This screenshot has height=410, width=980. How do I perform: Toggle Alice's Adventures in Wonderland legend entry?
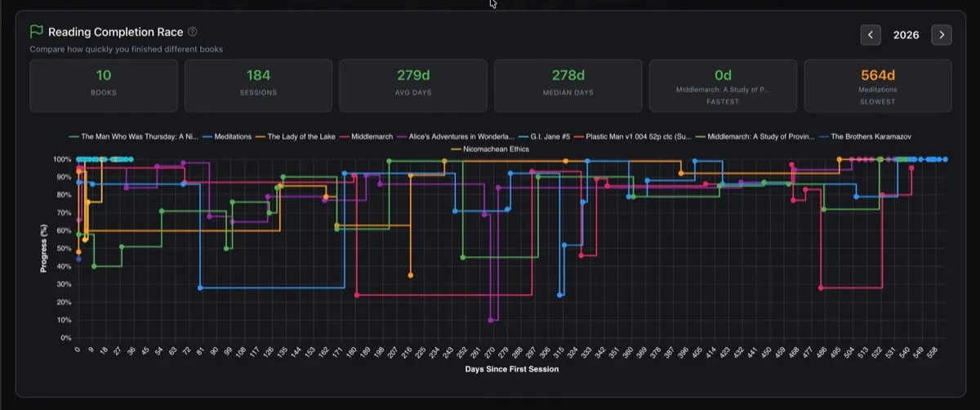pyautogui.click(x=457, y=137)
